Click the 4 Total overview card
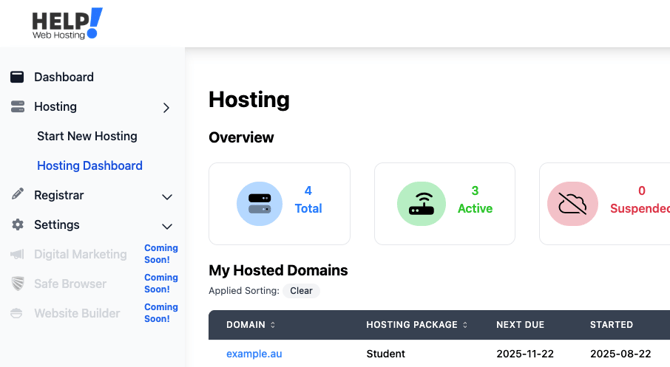Image resolution: width=670 pixels, height=367 pixels. tap(279, 203)
